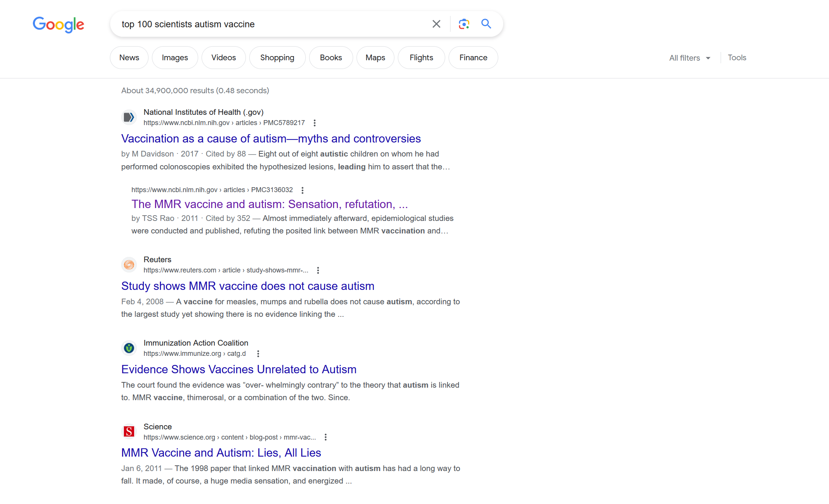Click the Reuters favicon
The width and height of the screenshot is (829, 504).
(129, 265)
